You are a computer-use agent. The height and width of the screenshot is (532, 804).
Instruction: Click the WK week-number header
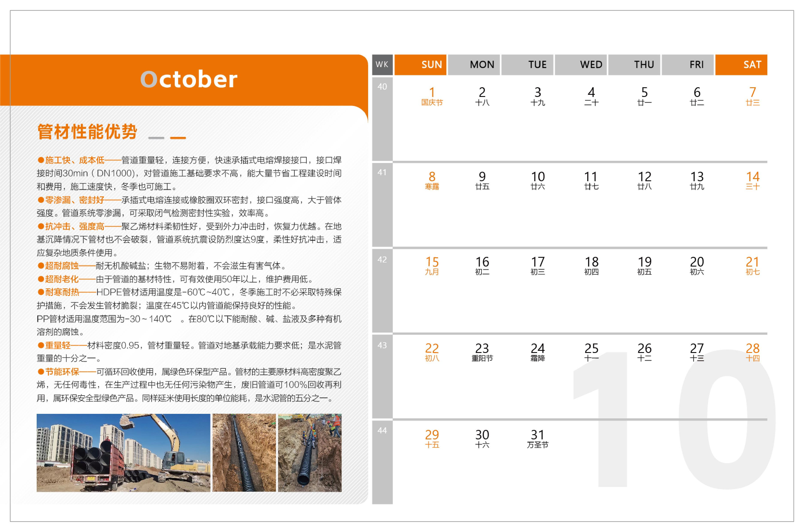click(x=382, y=65)
